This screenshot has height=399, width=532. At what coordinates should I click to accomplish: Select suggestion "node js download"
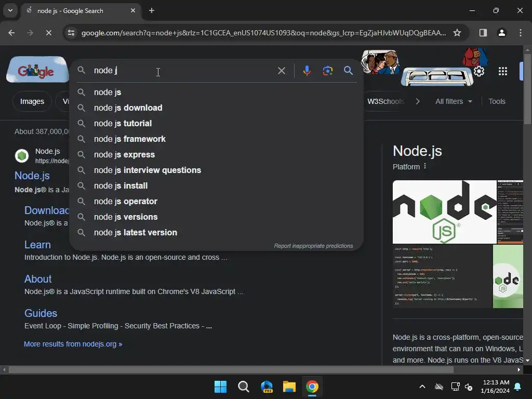[216, 108]
